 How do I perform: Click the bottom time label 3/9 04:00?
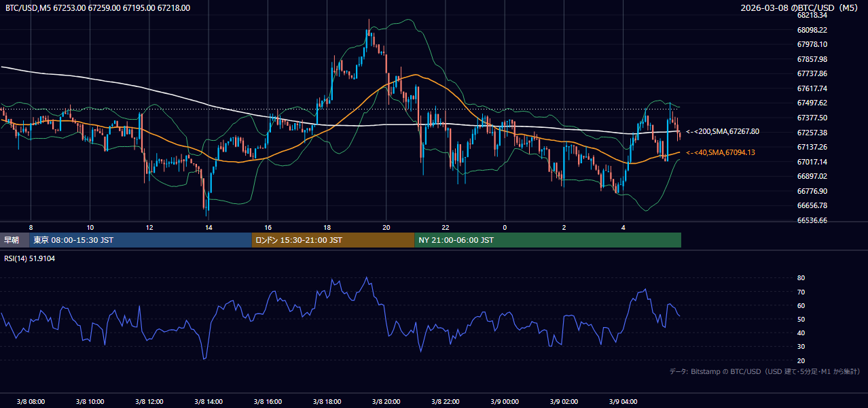[623, 401]
